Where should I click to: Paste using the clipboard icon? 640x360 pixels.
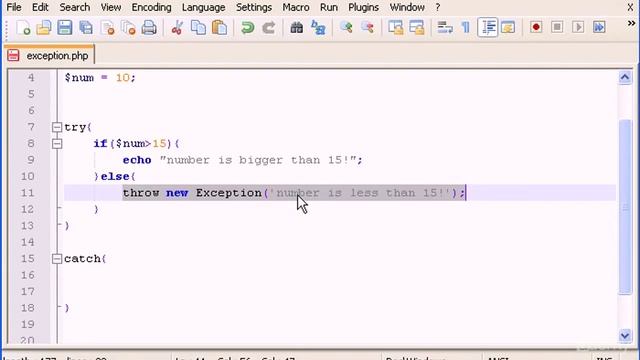(220, 28)
